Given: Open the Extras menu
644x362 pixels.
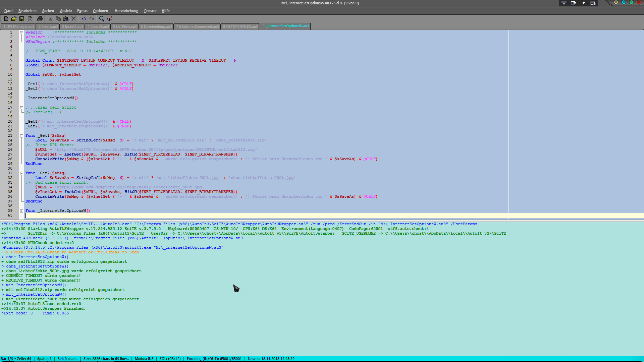Looking at the screenshot, I should point(82,11).
